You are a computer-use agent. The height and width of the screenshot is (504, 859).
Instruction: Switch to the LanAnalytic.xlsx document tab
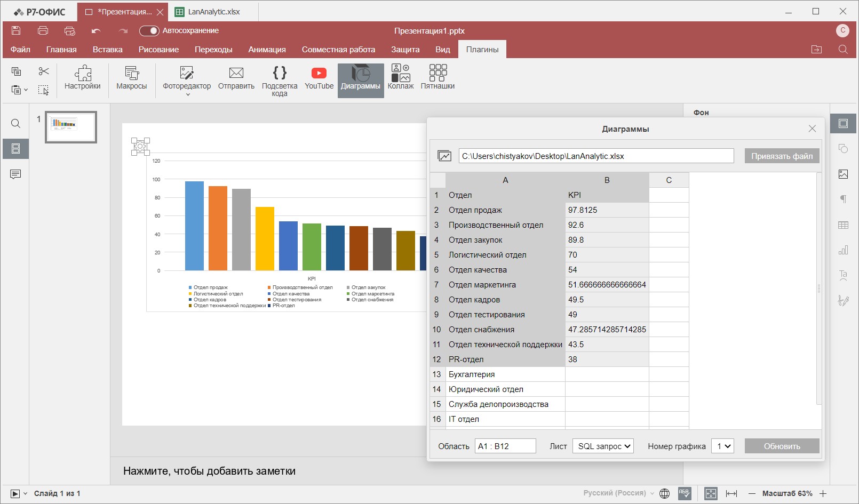tap(213, 12)
